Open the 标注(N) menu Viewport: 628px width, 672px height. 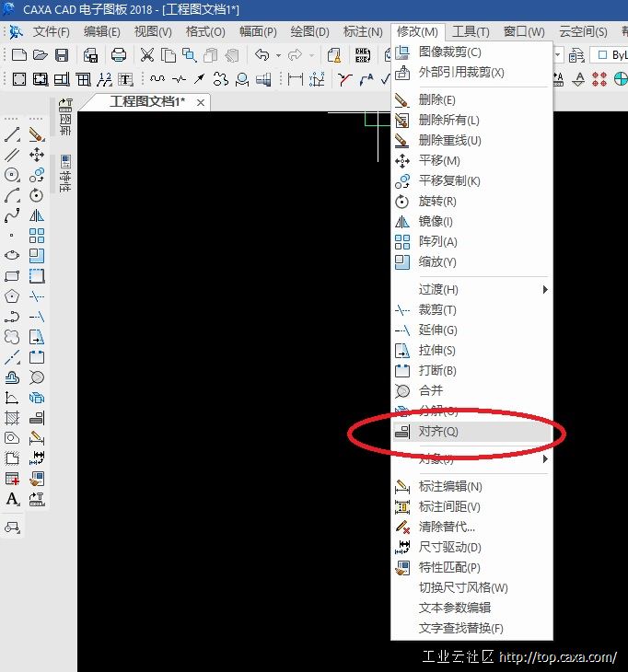(x=363, y=31)
